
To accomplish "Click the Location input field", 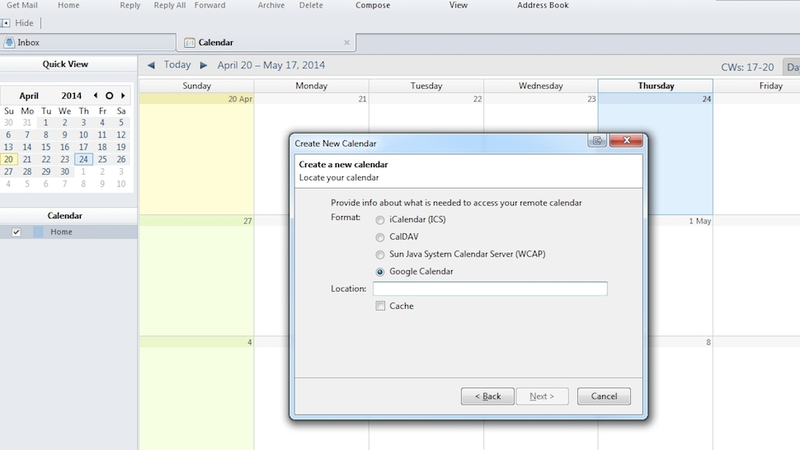I will tap(490, 289).
